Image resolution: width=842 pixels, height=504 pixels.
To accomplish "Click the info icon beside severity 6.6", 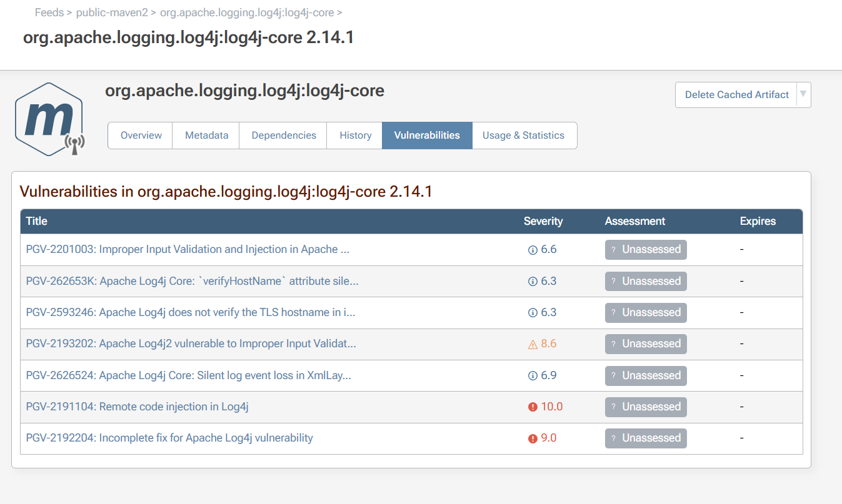I will coord(533,250).
